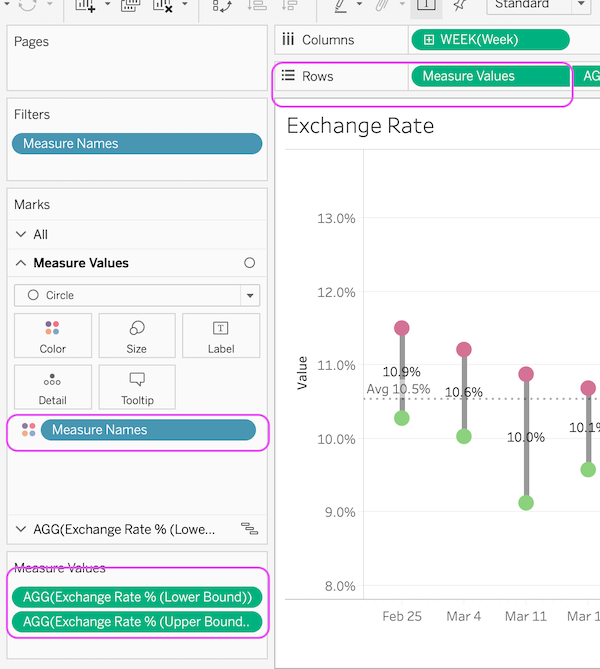The image size is (600, 669).
Task: Click the AGG(Exchange Rate % (Lower Bound)) pill
Action: (137, 597)
